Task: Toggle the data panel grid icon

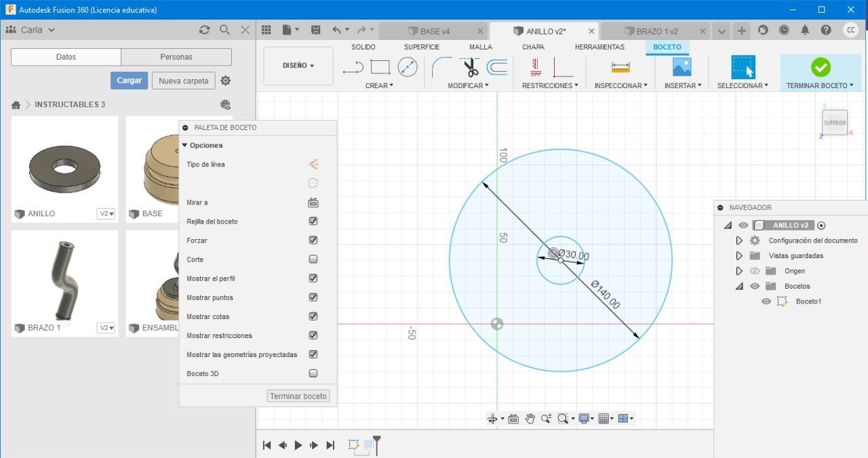Action: 267,30
